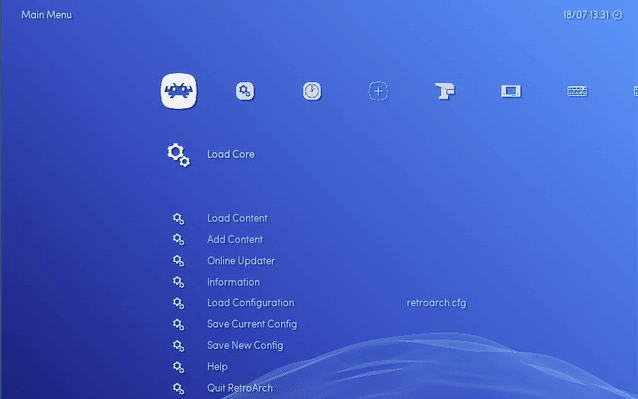Click the gear icon next to Save New Config
638x399 pixels.
(178, 346)
